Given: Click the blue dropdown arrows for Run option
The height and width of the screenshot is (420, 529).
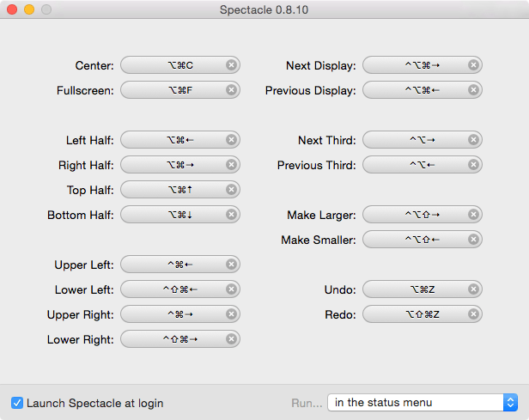Looking at the screenshot, I should (510, 403).
